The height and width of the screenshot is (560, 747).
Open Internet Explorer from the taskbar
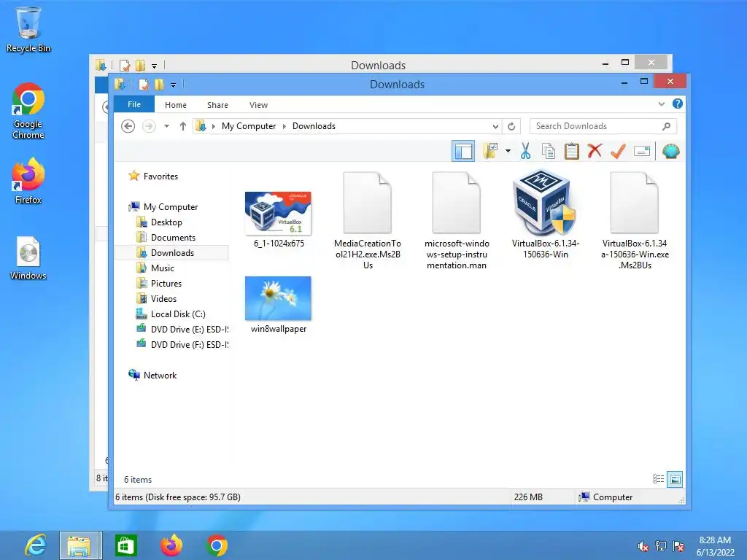pos(36,545)
